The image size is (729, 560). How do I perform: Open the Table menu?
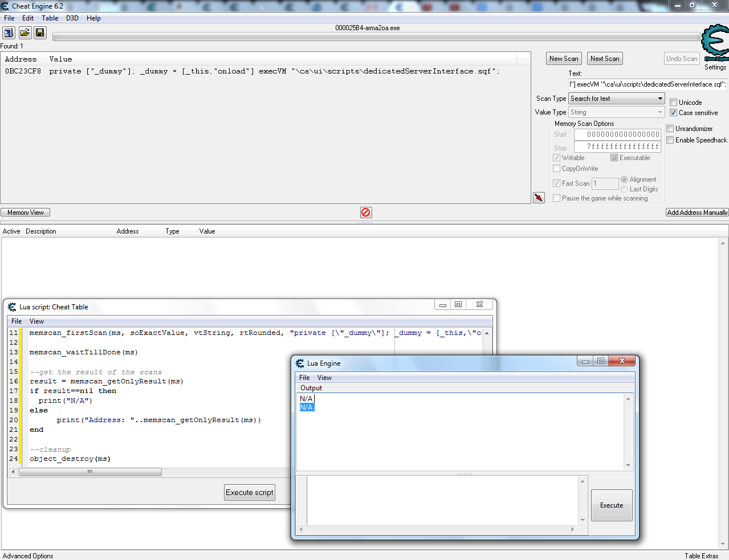[x=50, y=18]
